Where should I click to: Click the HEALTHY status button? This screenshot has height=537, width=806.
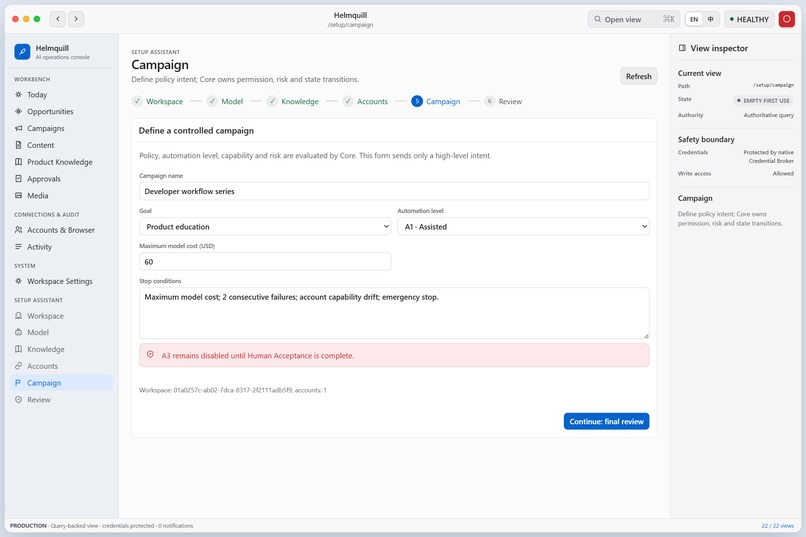point(749,19)
